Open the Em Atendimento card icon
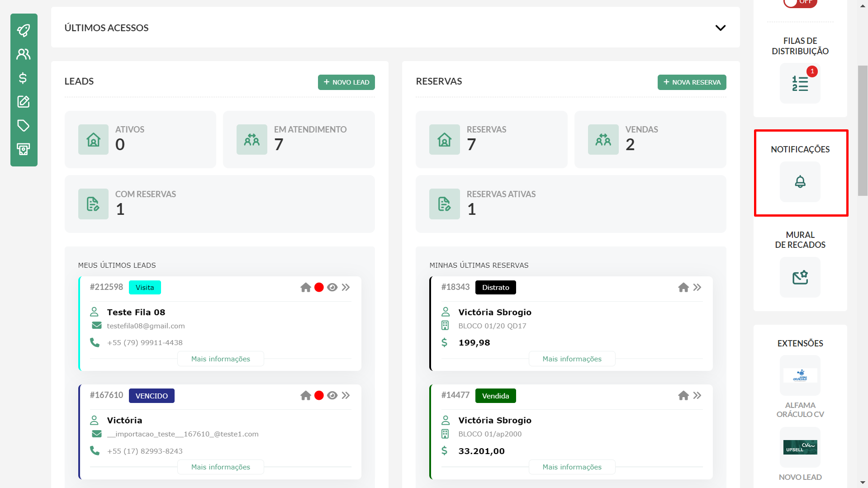Viewport: 868px width, 488px height. point(252,140)
